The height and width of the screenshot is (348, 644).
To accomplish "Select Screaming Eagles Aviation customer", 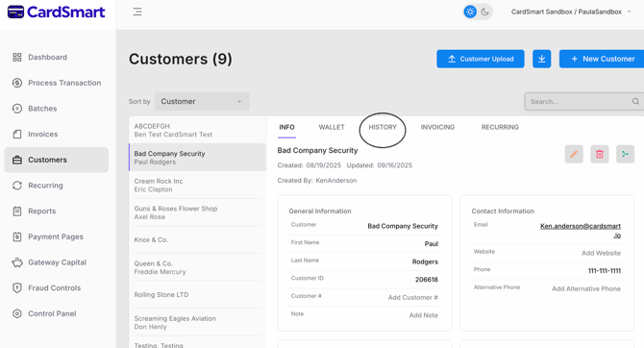I will tap(198, 323).
